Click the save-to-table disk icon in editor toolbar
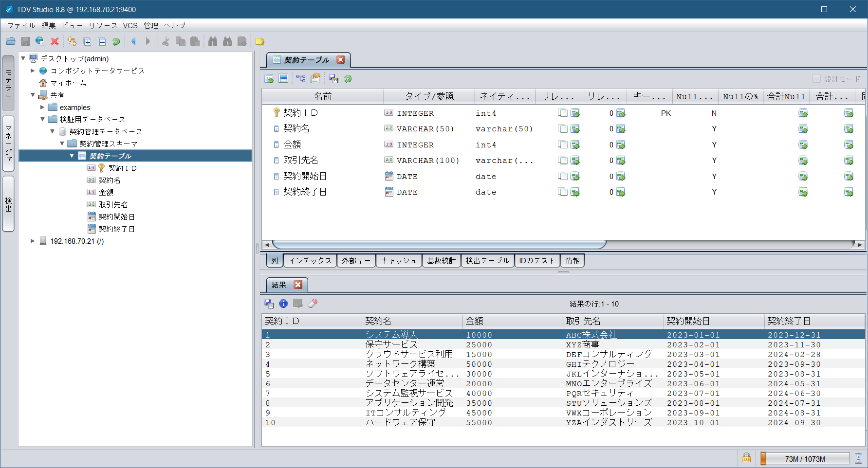Image resolution: width=868 pixels, height=468 pixels. click(x=333, y=79)
